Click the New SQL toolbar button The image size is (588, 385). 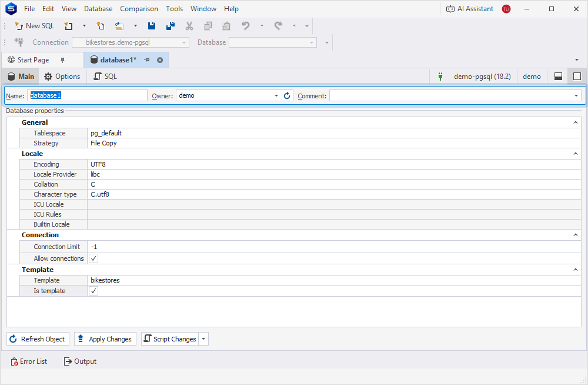[35, 26]
